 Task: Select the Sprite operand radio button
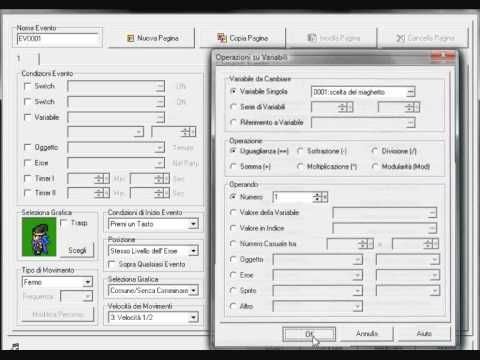[233, 290]
